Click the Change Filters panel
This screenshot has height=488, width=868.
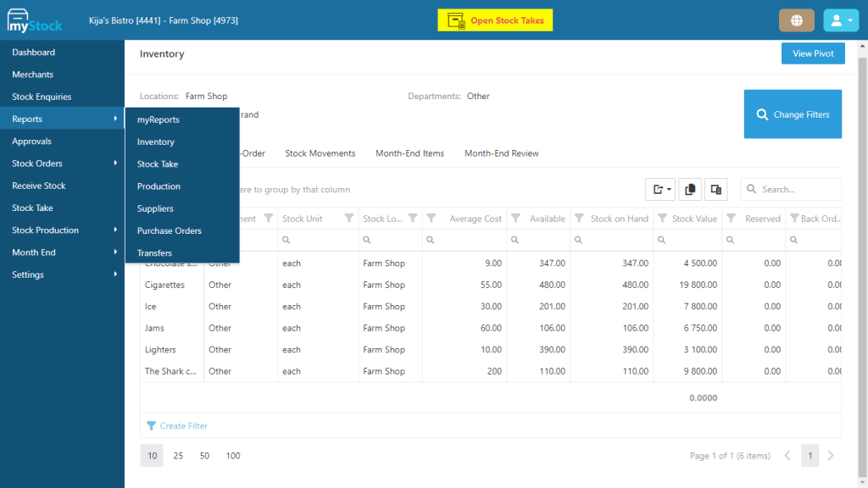(793, 114)
